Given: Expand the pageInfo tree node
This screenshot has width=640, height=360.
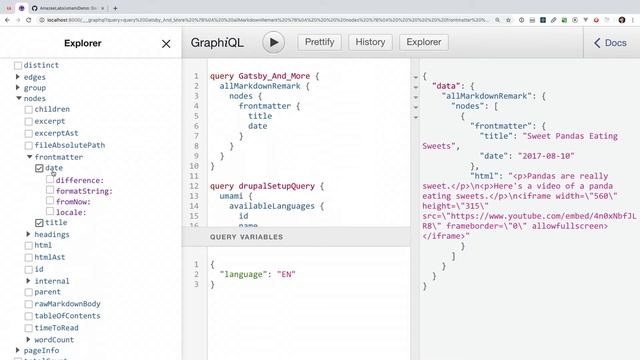Looking at the screenshot, I should point(18,350).
